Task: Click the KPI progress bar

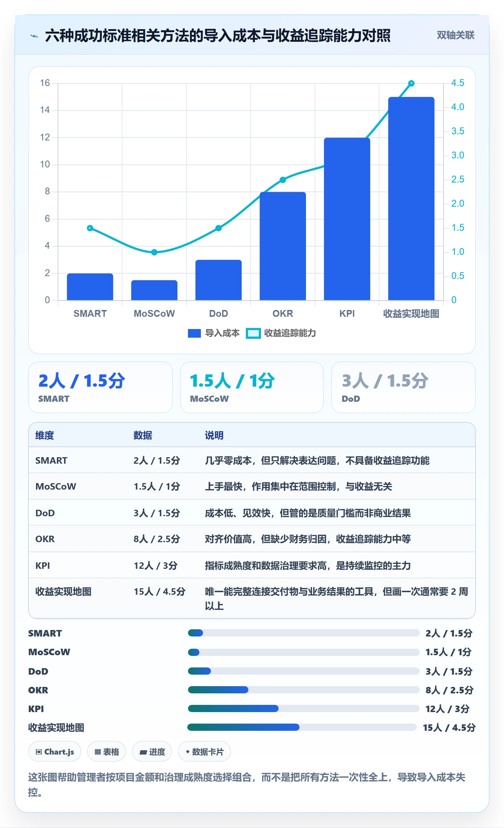Action: [x=303, y=708]
